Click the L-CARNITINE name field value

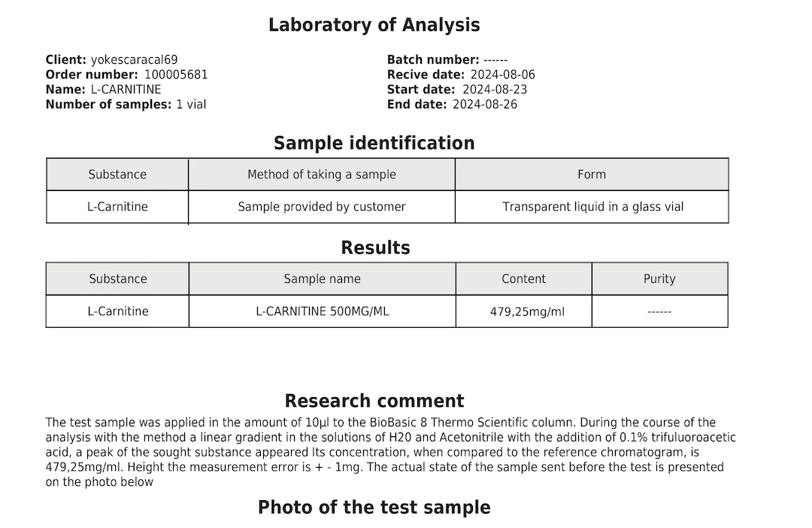pos(126,89)
